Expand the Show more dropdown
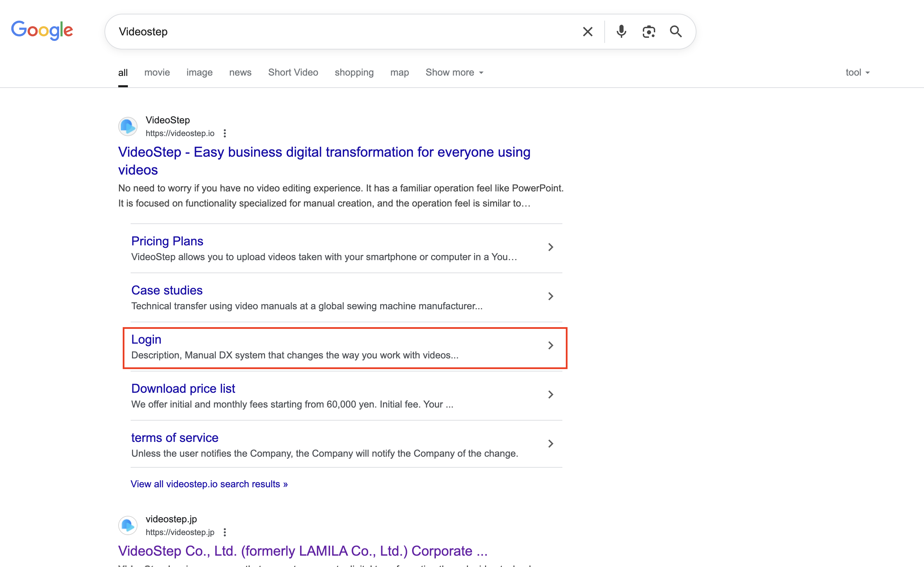 coord(454,73)
